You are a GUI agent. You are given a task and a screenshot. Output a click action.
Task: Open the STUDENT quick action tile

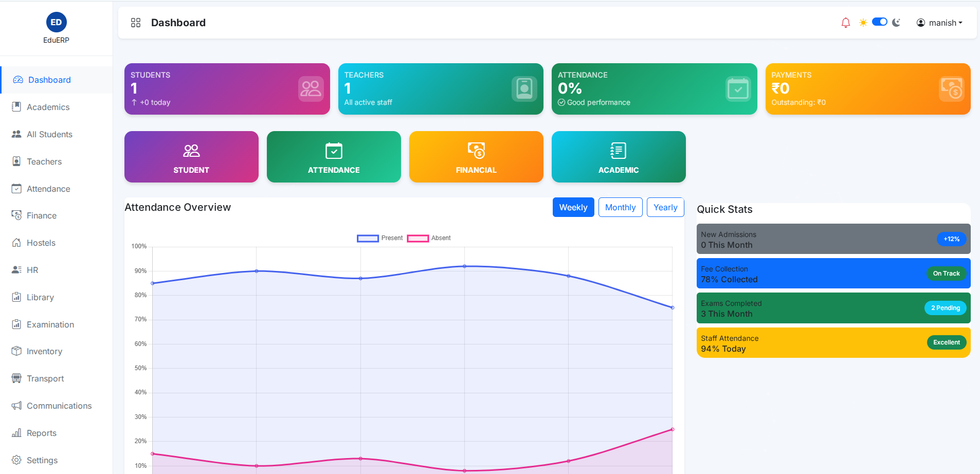pos(191,157)
